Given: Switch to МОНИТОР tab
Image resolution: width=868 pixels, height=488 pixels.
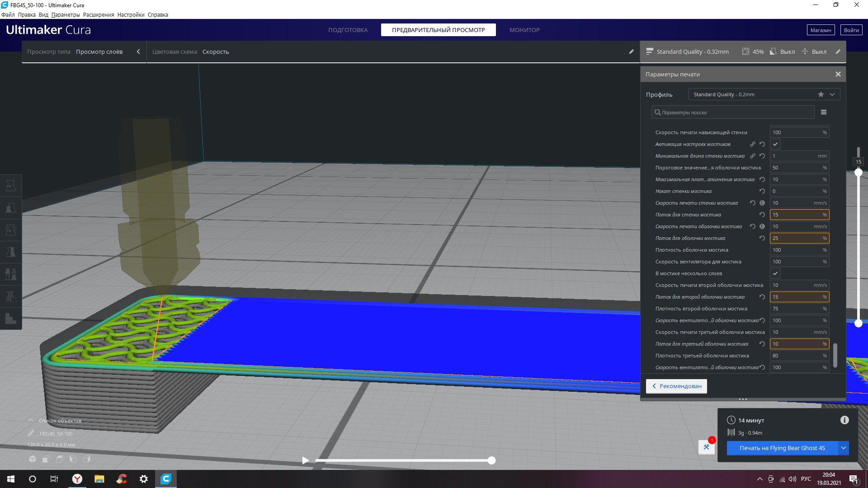Looking at the screenshot, I should 524,30.
